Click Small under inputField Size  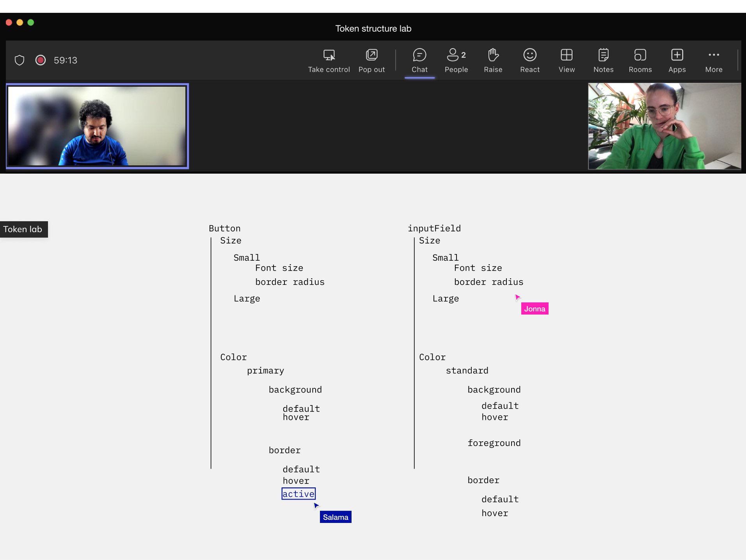446,258
